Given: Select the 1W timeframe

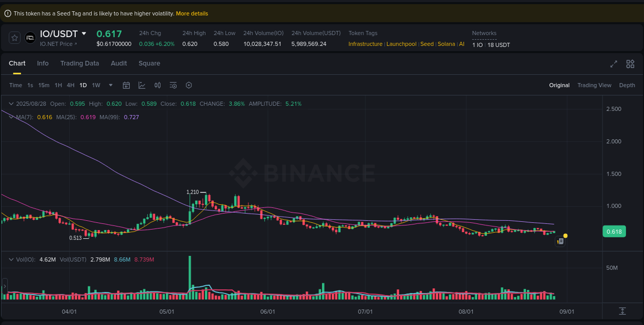Looking at the screenshot, I should [96, 85].
